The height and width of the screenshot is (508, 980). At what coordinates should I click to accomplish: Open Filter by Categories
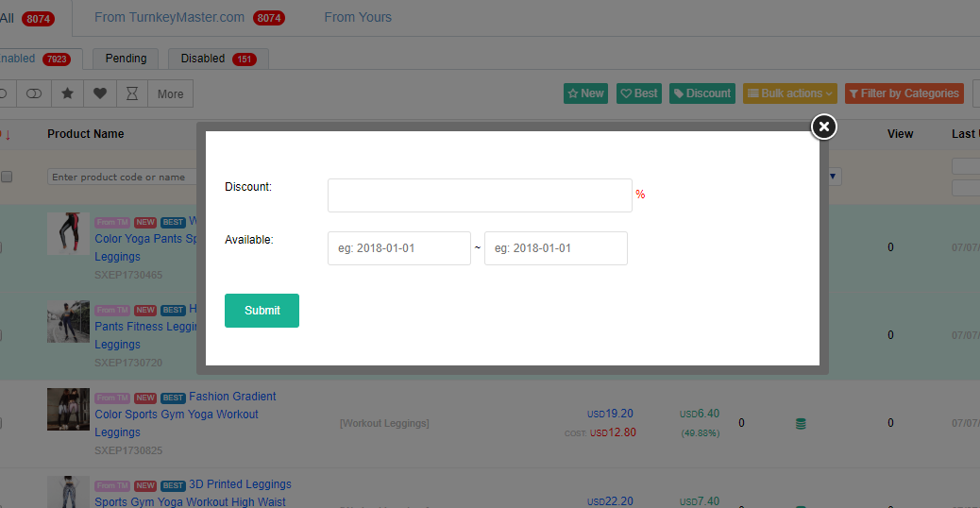[x=904, y=93]
